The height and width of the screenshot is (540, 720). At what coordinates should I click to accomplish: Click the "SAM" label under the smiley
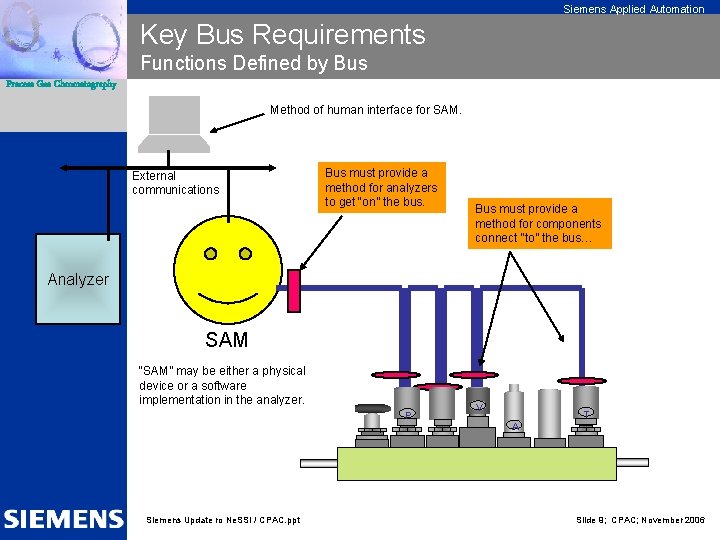(x=226, y=340)
